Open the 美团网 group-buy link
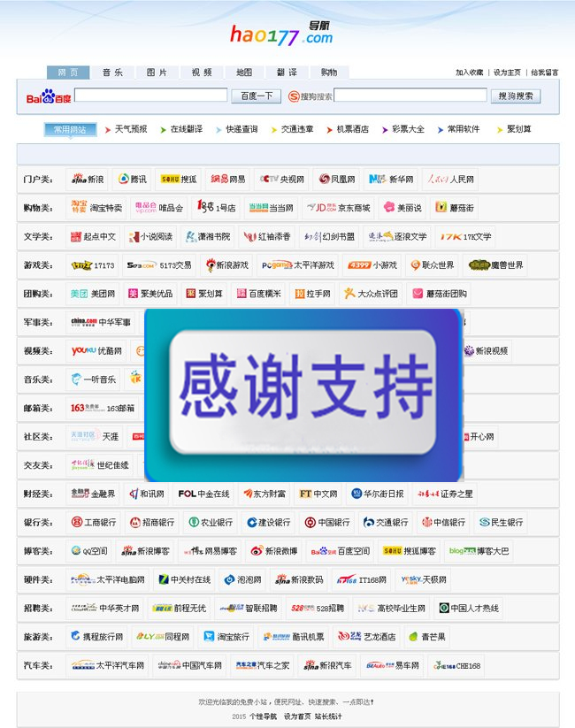575x728 pixels. click(92, 294)
